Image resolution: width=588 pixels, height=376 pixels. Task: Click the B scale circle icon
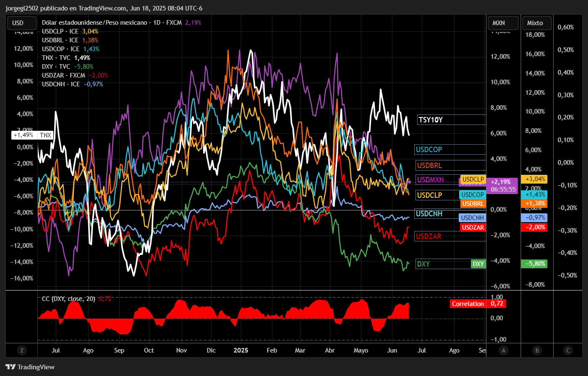click(x=537, y=350)
